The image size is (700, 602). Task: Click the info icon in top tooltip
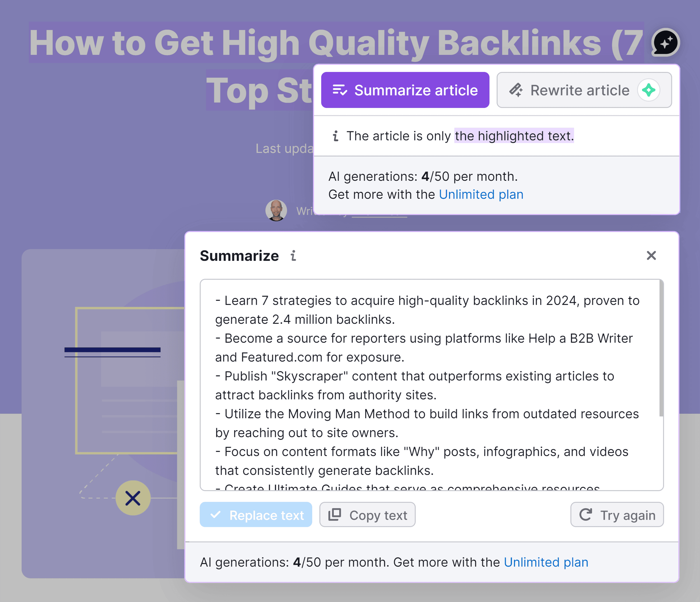[335, 136]
